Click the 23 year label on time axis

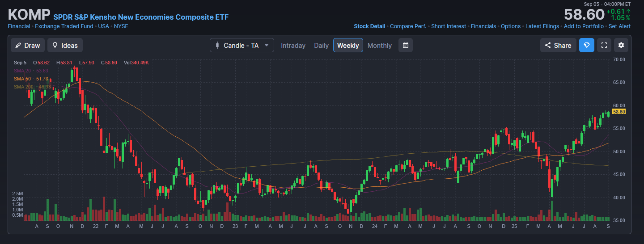coord(235,227)
